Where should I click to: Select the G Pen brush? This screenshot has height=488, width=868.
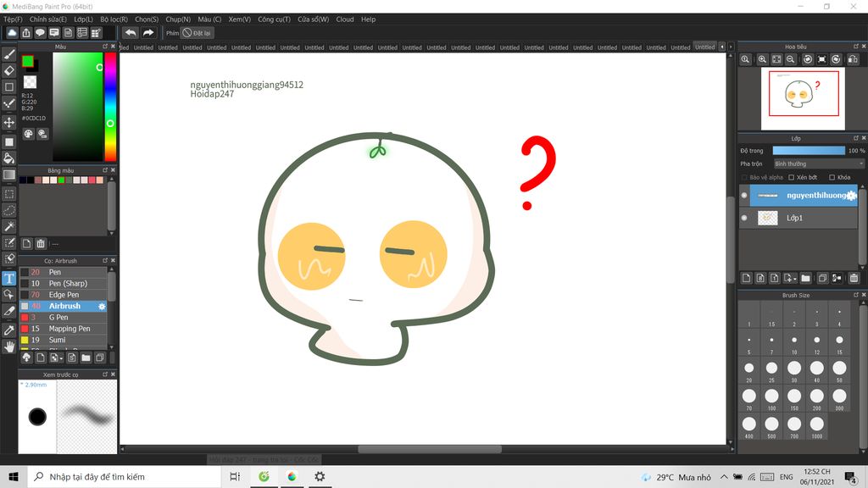point(64,317)
